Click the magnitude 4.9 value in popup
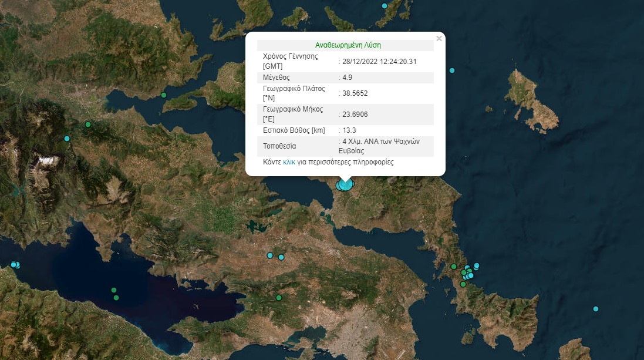The height and width of the screenshot is (360, 644). 346,78
